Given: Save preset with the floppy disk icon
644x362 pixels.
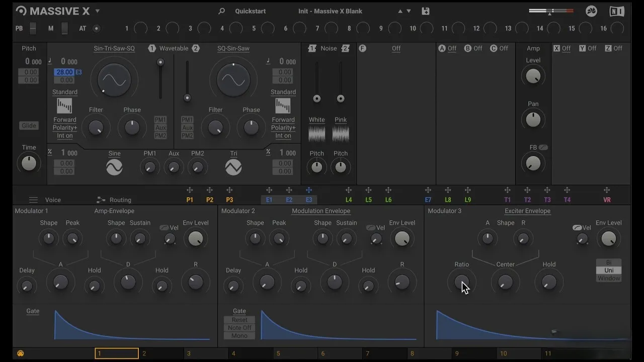Looking at the screenshot, I should coord(426,11).
